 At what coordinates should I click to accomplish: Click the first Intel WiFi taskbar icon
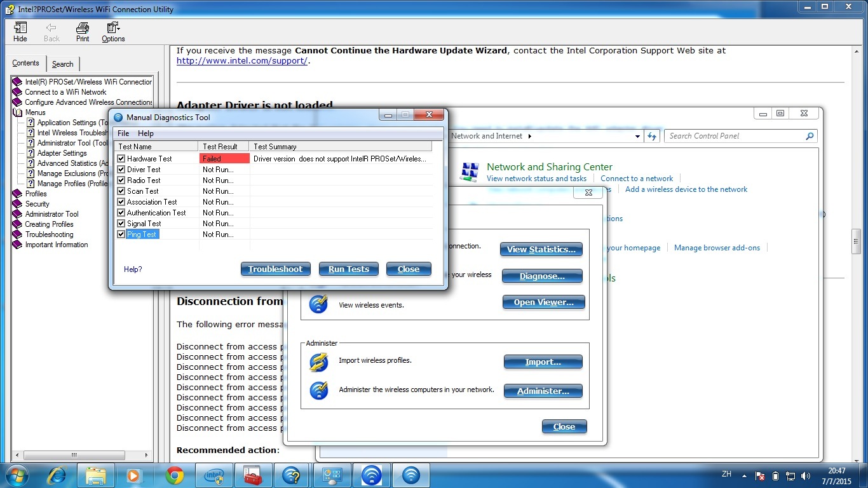tap(371, 475)
